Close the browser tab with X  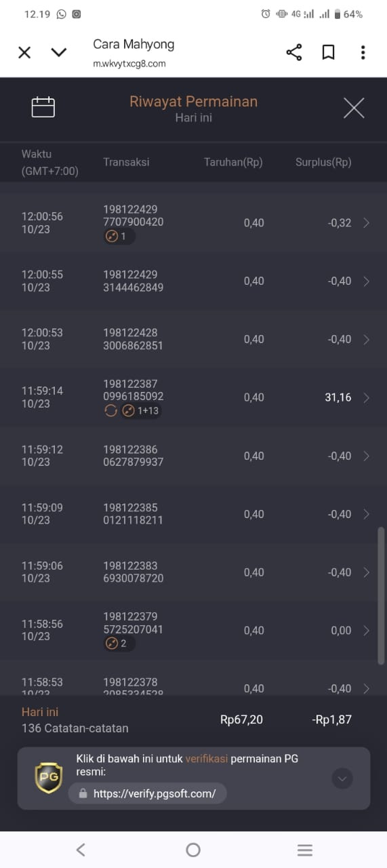[x=24, y=52]
